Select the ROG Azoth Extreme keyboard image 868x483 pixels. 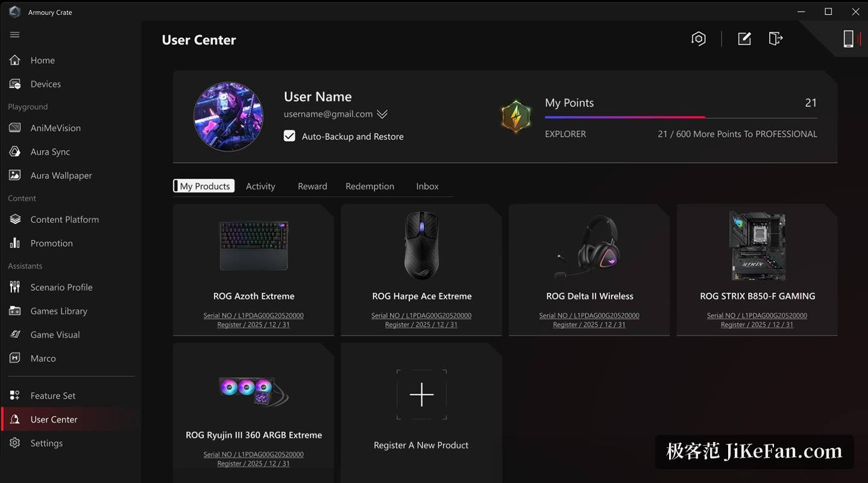(254, 245)
